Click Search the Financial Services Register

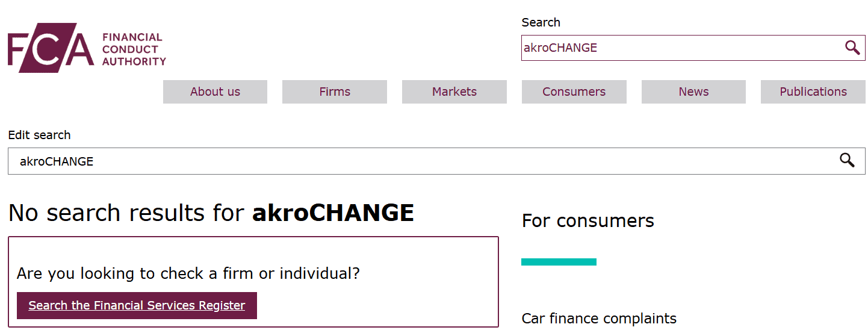(x=137, y=305)
